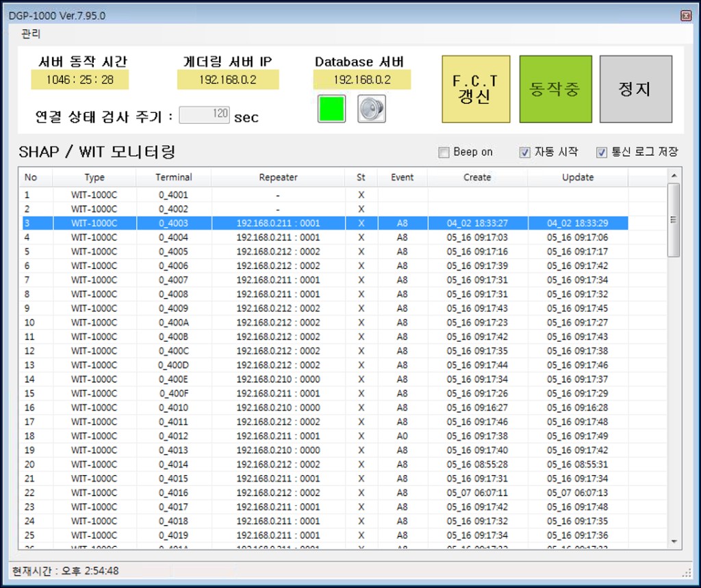
Task: Select terminal 0_4009 cell
Action: coord(173,309)
